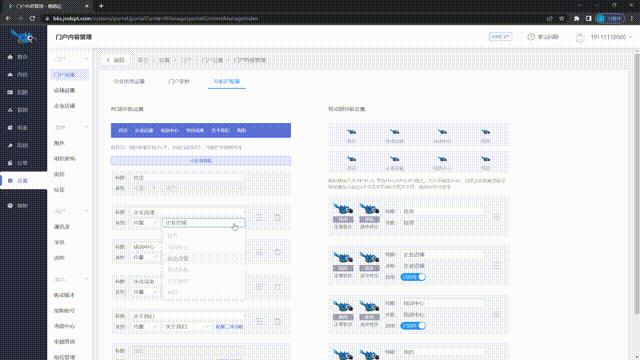Open the 内置 type dropdown in 企业店铺 row

pos(145,223)
